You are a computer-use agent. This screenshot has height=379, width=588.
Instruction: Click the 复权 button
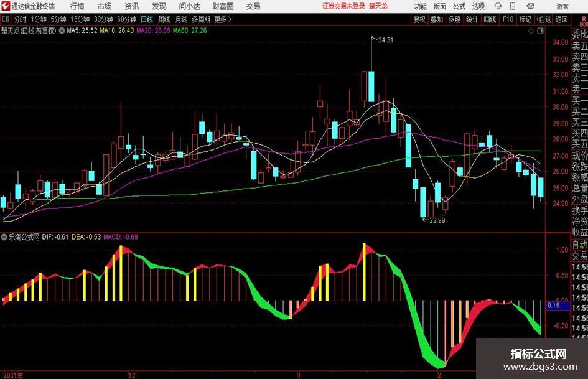pyautogui.click(x=419, y=19)
